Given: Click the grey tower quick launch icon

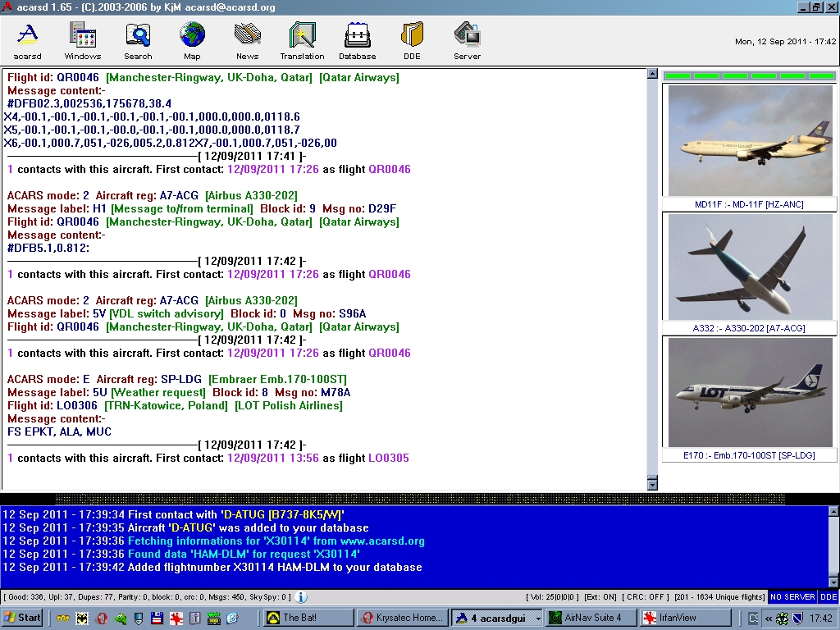Looking at the screenshot, I should pos(195,619).
